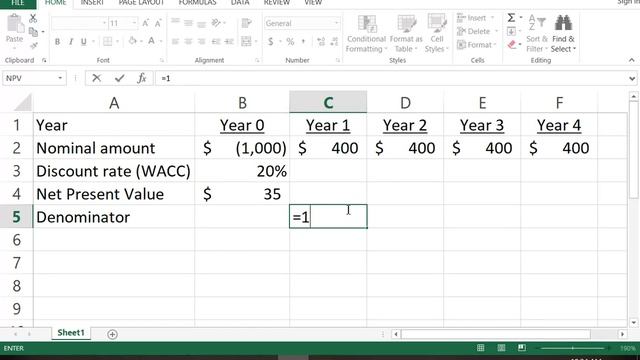Switch to Normal view icon
The image size is (640, 360).
tap(480, 348)
